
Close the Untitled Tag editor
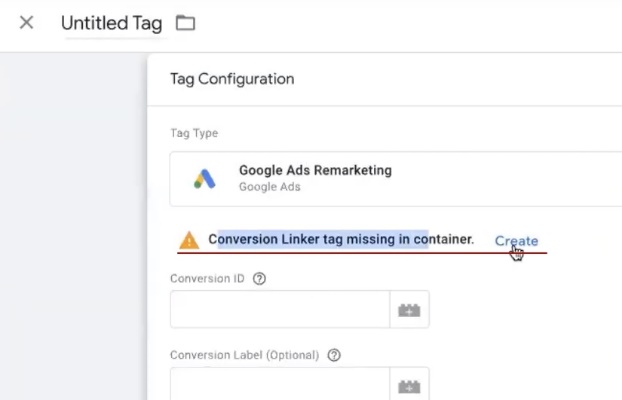click(26, 22)
